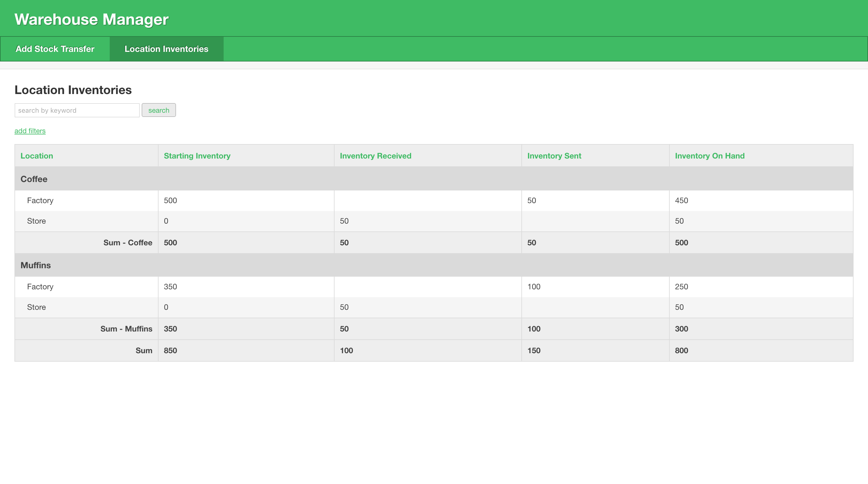Click Store under the Muffins group
Viewport: 868px width, 484px height.
[x=36, y=307]
